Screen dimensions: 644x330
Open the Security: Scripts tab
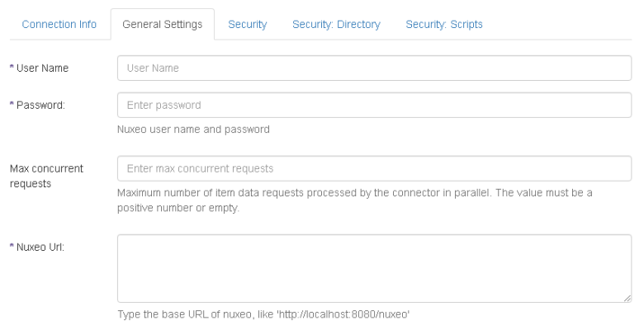click(444, 25)
